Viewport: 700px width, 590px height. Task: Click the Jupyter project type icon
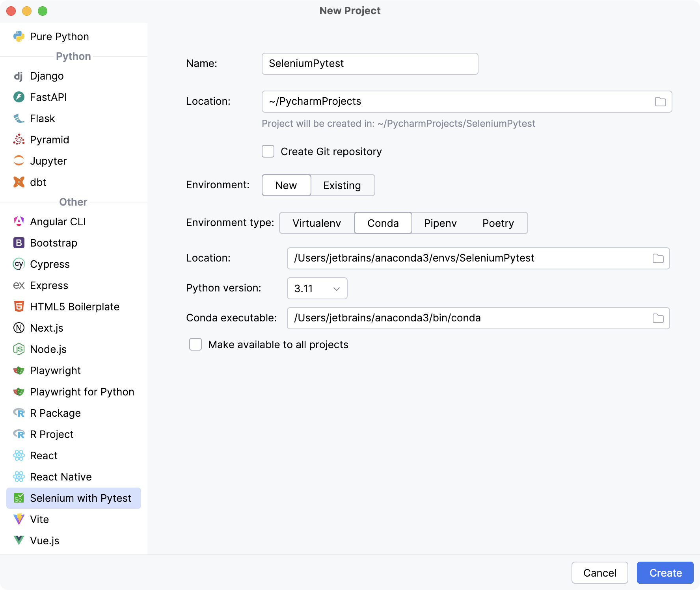(19, 161)
